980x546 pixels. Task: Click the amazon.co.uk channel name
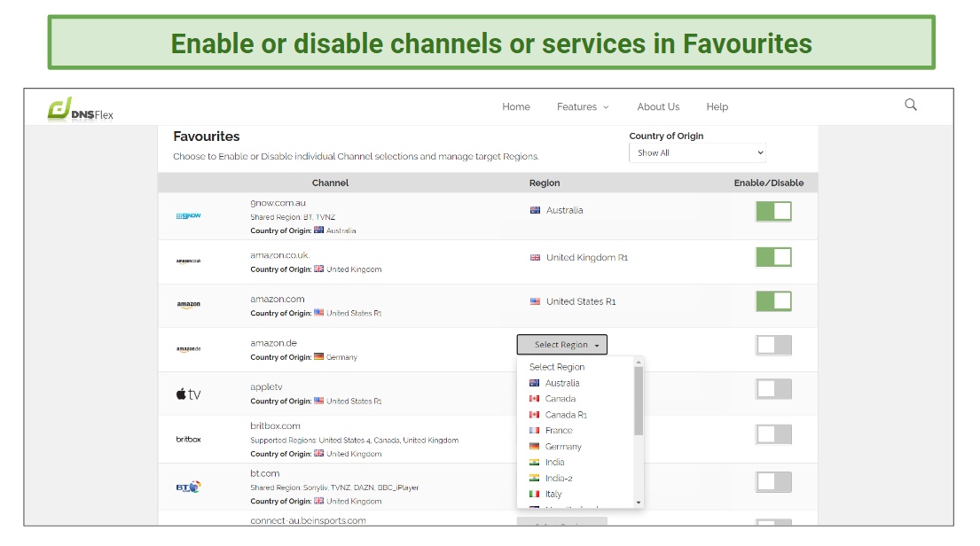(x=279, y=255)
